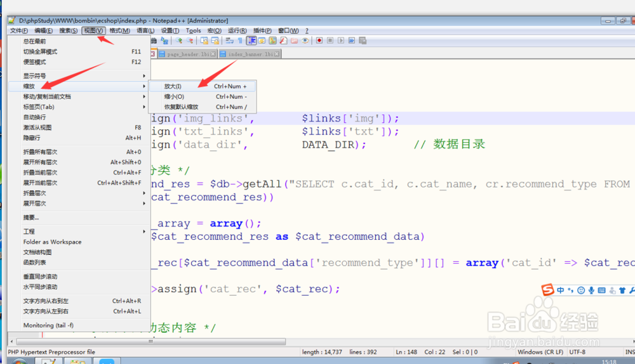Expand the 标签页(Tab) submenu
The image size is (635, 364).
tap(79, 107)
